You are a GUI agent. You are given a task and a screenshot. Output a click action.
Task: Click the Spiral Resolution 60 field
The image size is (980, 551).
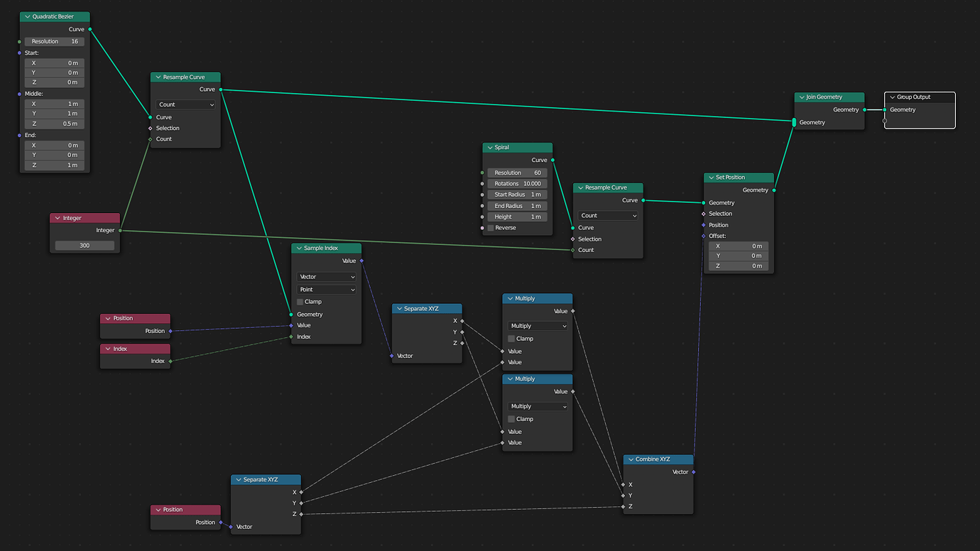[x=517, y=173]
